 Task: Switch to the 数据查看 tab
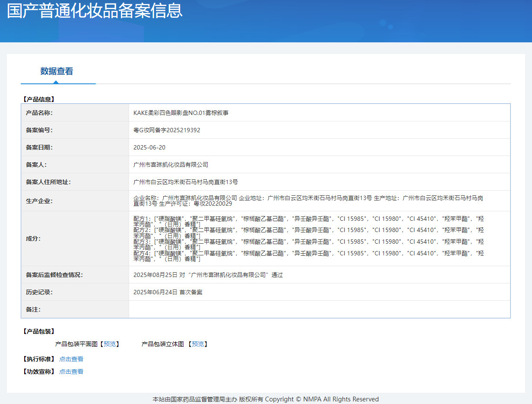[57, 71]
